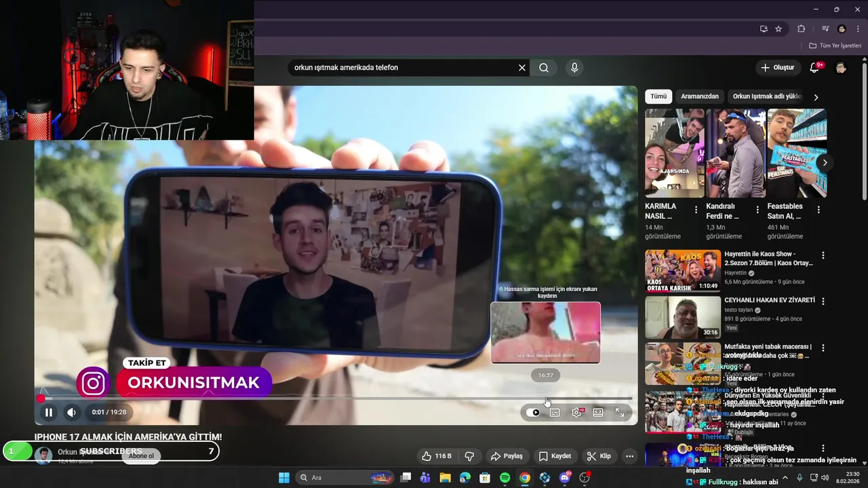This screenshot has height=488, width=868.
Task: Open the Windows Start menu
Action: point(284,478)
